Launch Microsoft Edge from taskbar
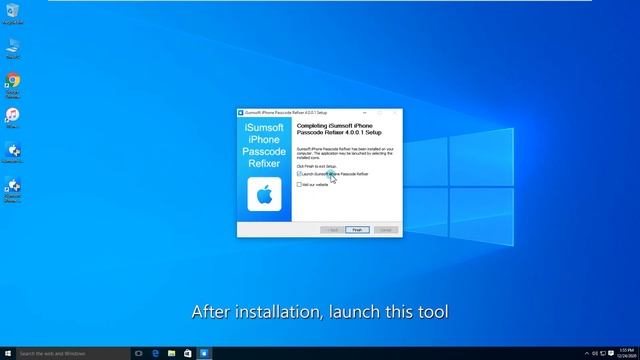The width and height of the screenshot is (640, 360). tap(155, 353)
